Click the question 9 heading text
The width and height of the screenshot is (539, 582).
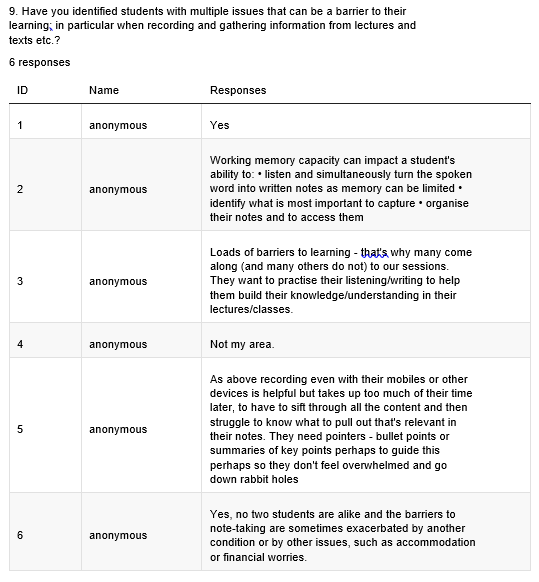tap(212, 26)
